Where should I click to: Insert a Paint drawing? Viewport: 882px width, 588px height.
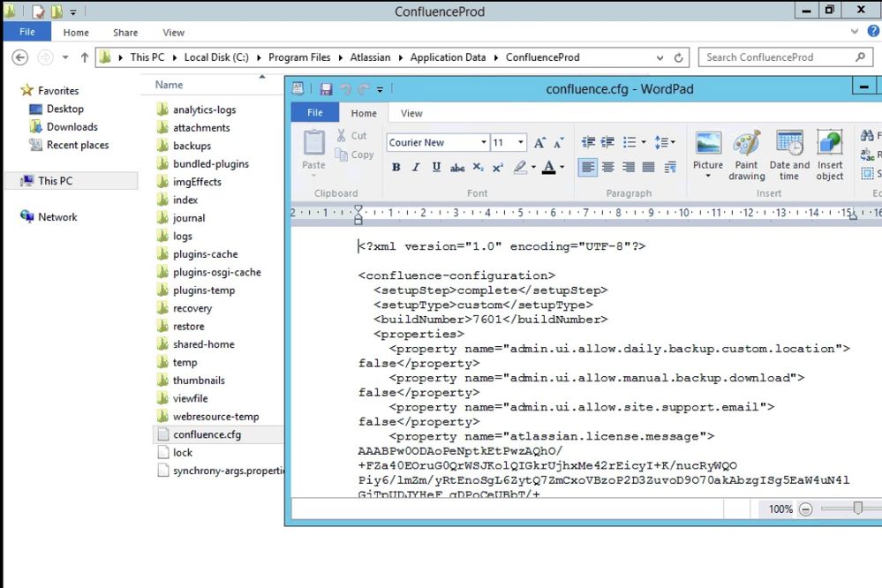(x=746, y=155)
